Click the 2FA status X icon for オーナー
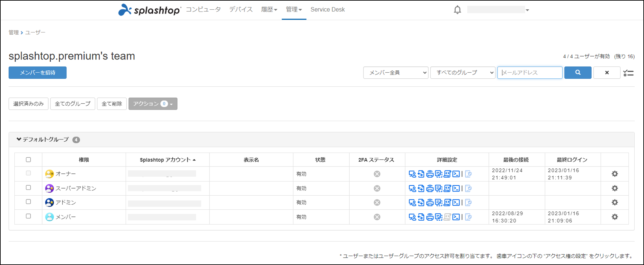Screen dimensions: 644x265 point(377,174)
